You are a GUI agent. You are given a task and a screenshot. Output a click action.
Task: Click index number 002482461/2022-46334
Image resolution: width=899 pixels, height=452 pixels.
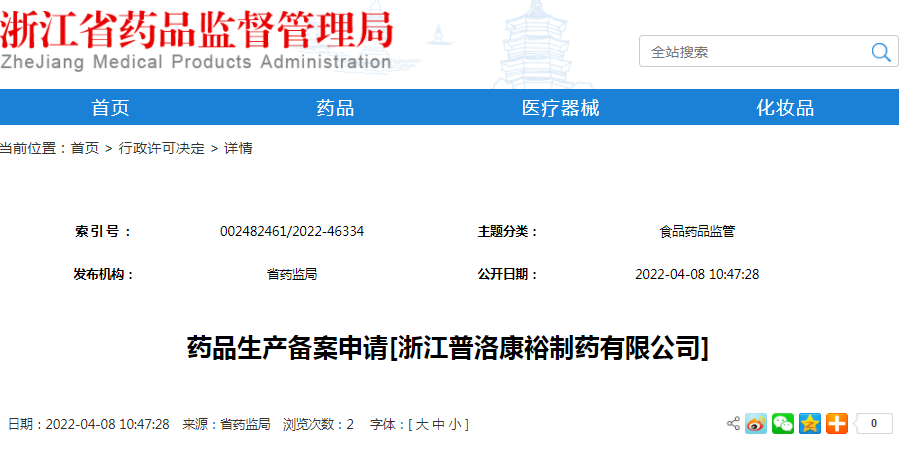coord(292,232)
